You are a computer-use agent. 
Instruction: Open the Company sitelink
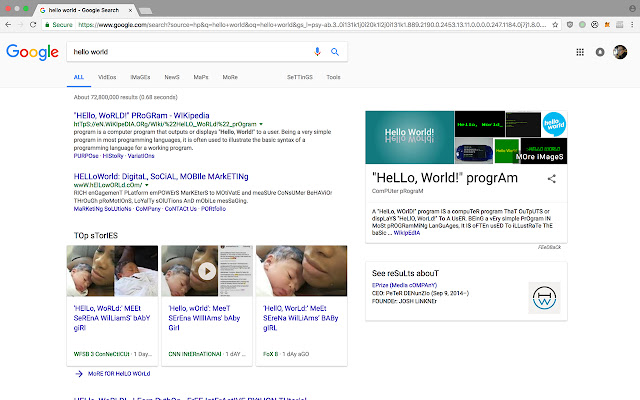(x=148, y=209)
